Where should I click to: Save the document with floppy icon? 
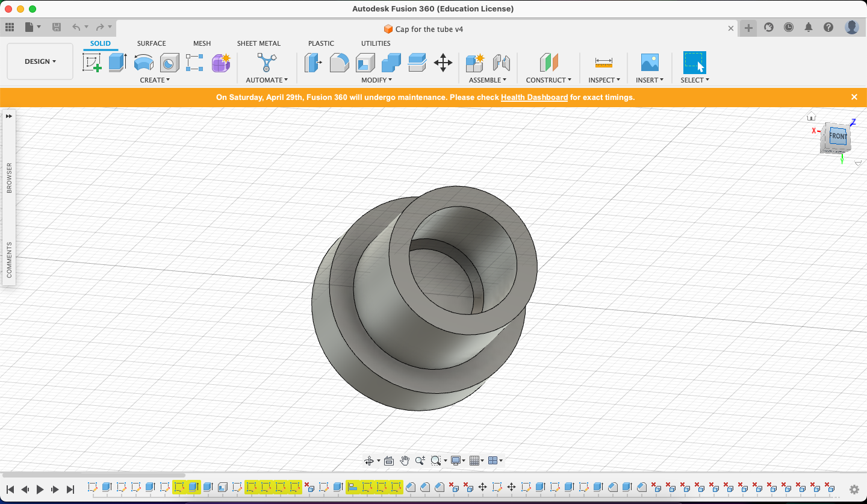pyautogui.click(x=57, y=27)
